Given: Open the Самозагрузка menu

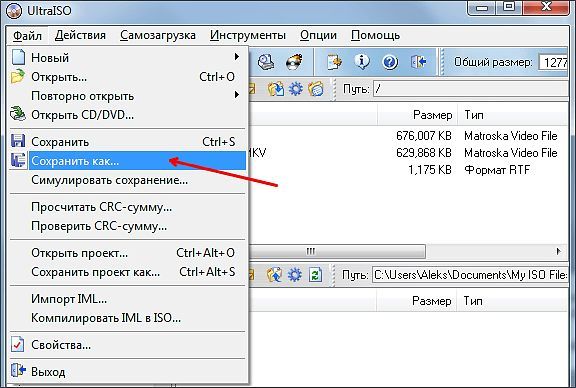Looking at the screenshot, I should coord(158,35).
